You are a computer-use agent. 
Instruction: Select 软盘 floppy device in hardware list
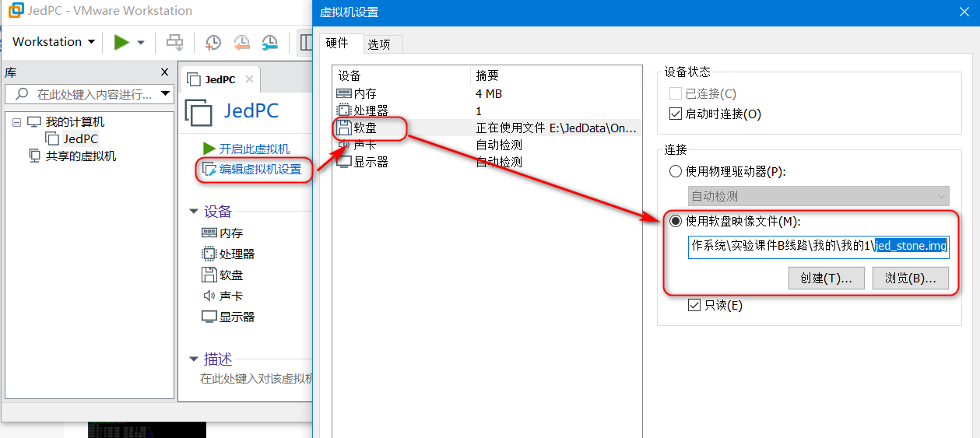[x=487, y=128]
